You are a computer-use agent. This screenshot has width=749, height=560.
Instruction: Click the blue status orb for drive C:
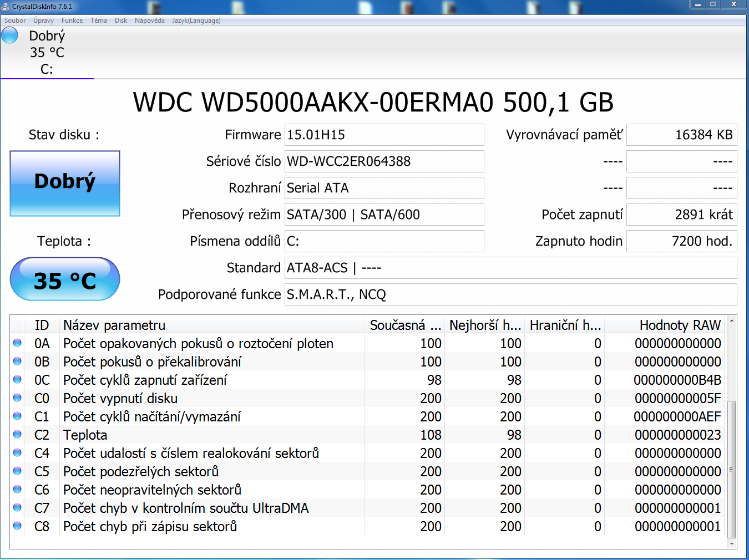[x=9, y=35]
